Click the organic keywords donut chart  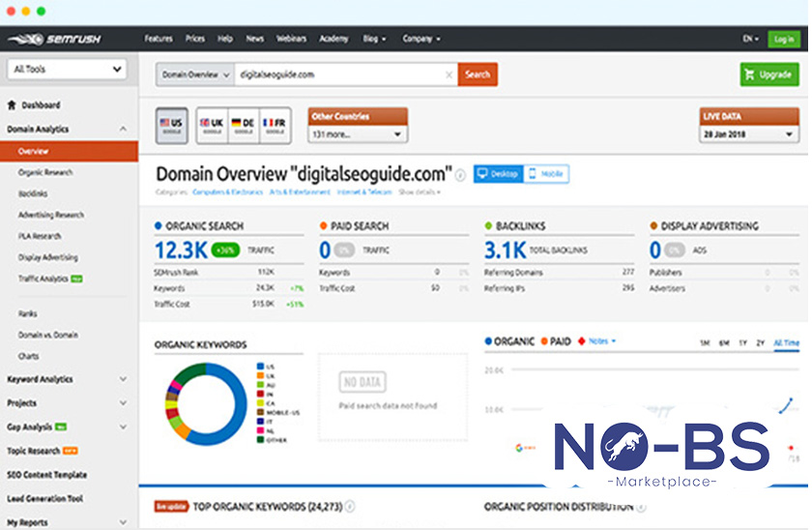click(x=206, y=404)
